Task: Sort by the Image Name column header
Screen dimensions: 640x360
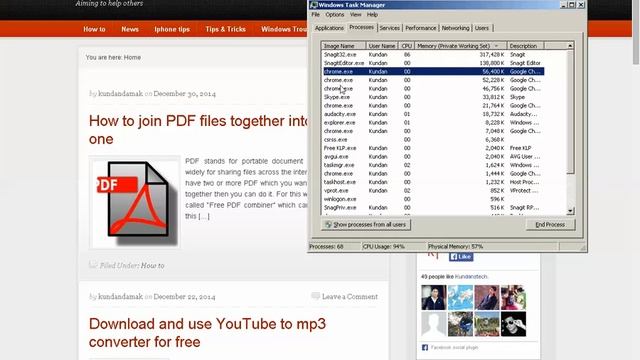Action: tap(343, 46)
